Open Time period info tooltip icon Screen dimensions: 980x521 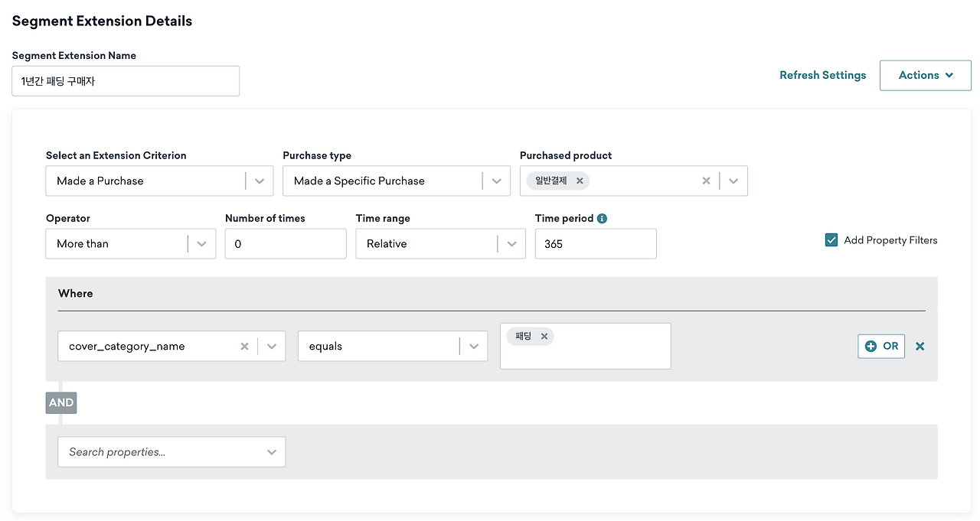[x=602, y=219]
